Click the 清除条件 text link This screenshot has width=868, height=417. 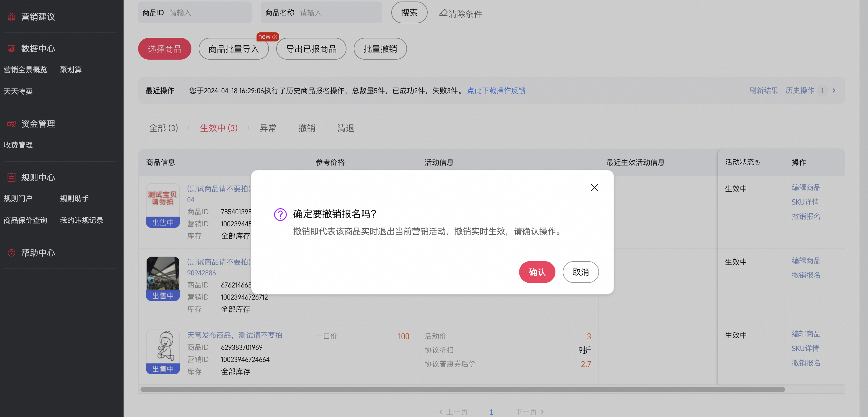(x=465, y=14)
